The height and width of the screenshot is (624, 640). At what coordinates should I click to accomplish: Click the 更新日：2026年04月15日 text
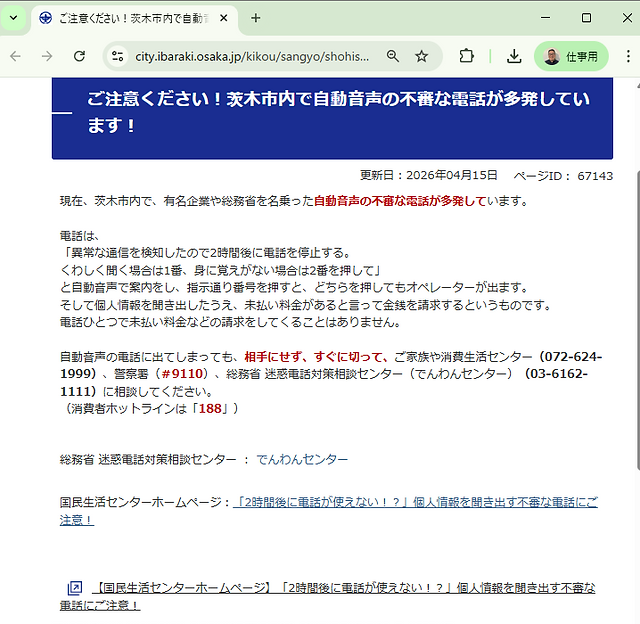pos(429,175)
